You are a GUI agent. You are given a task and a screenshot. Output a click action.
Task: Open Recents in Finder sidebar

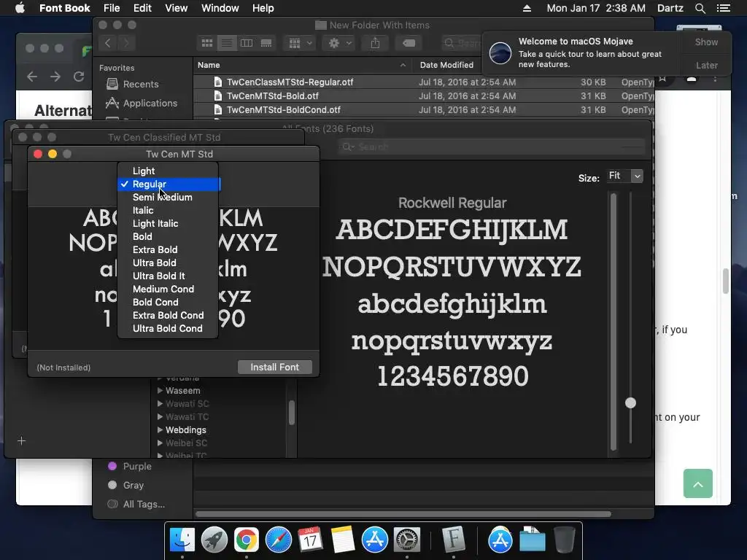pos(133,85)
